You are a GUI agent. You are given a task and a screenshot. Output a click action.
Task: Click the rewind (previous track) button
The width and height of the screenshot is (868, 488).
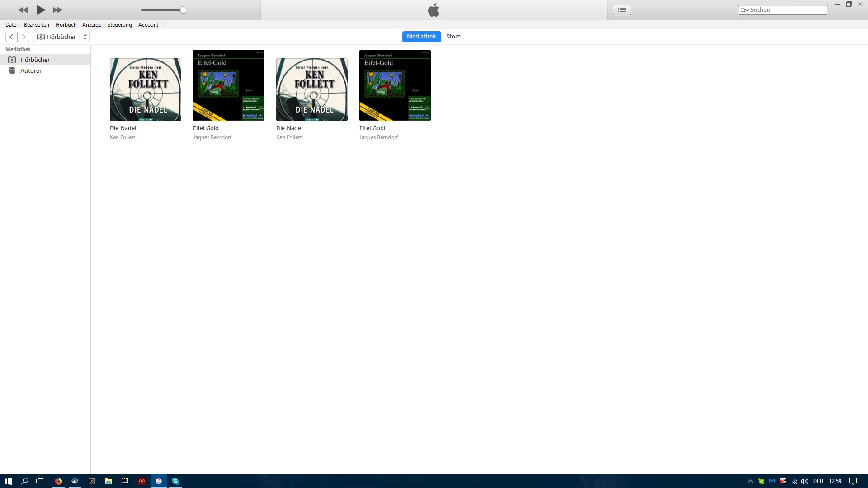pyautogui.click(x=23, y=10)
